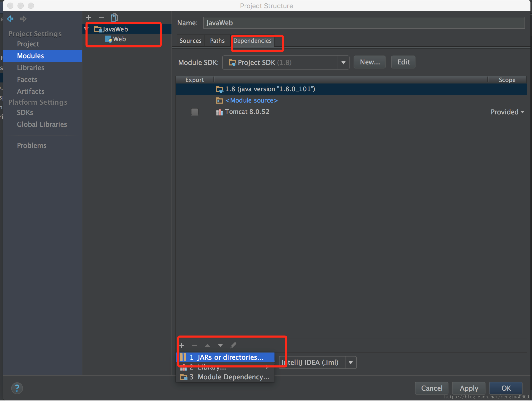Open Facets in the sidebar
The height and width of the screenshot is (402, 532).
(x=27, y=80)
